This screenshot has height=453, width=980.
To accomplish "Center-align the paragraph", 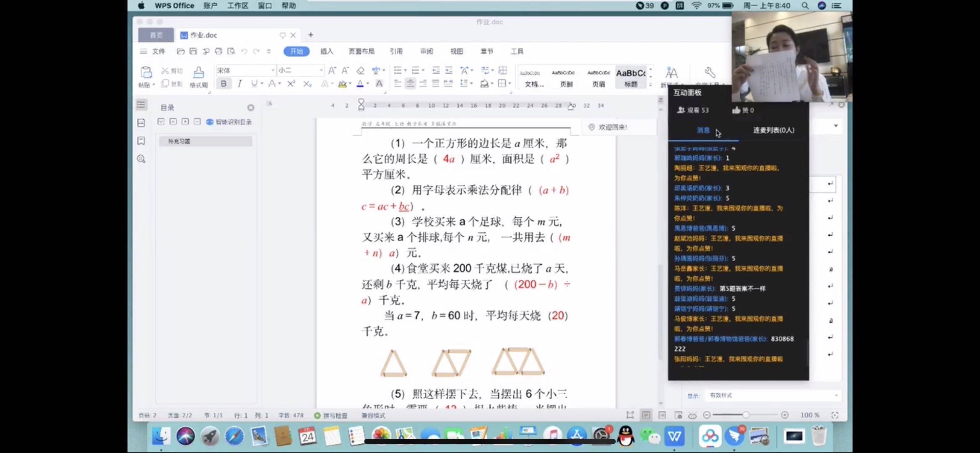I will pos(410,84).
